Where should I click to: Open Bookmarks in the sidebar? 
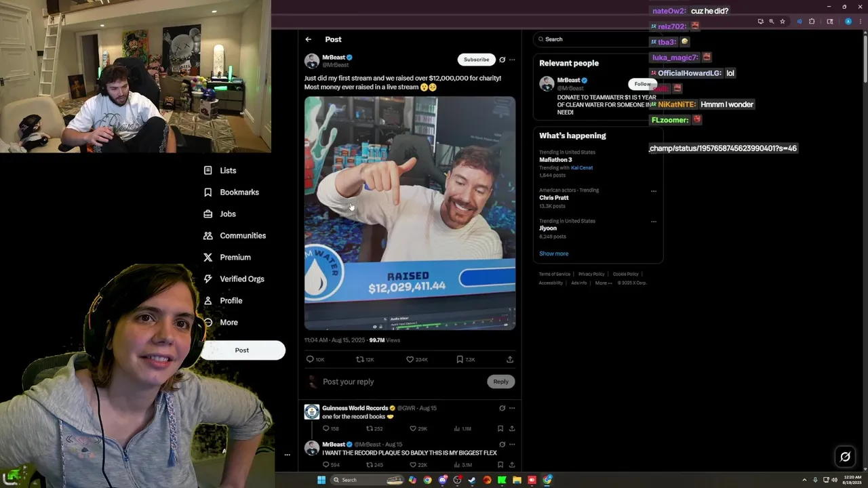[232, 192]
